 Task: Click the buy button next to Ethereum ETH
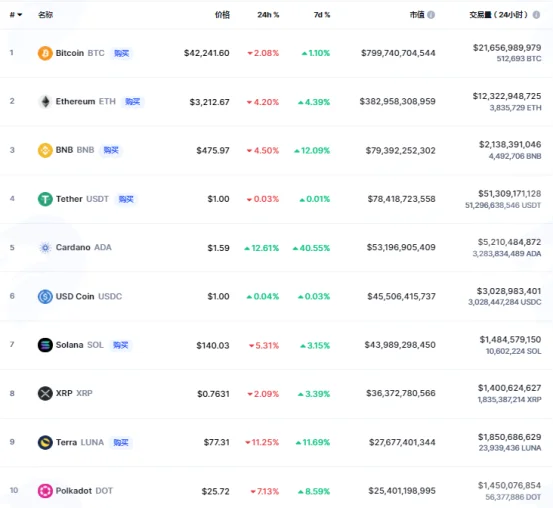tap(132, 102)
